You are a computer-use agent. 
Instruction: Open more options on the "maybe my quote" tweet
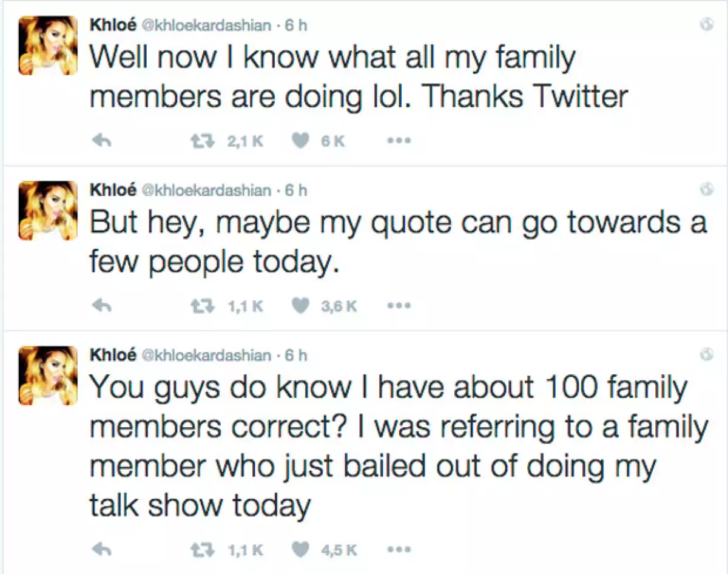click(399, 307)
